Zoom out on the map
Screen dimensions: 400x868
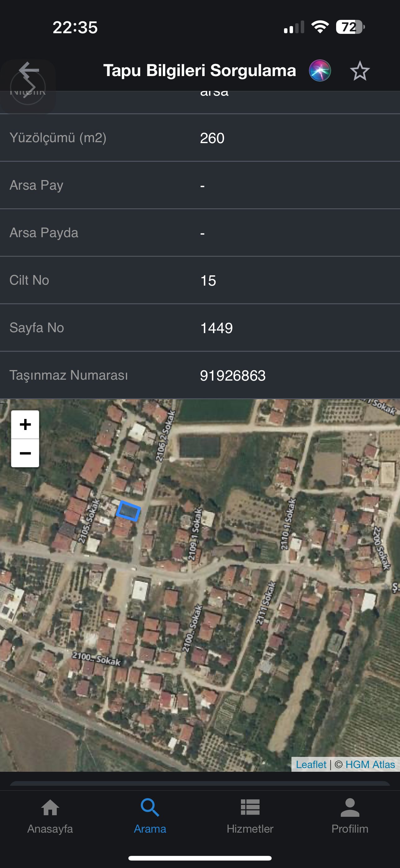[x=25, y=453]
